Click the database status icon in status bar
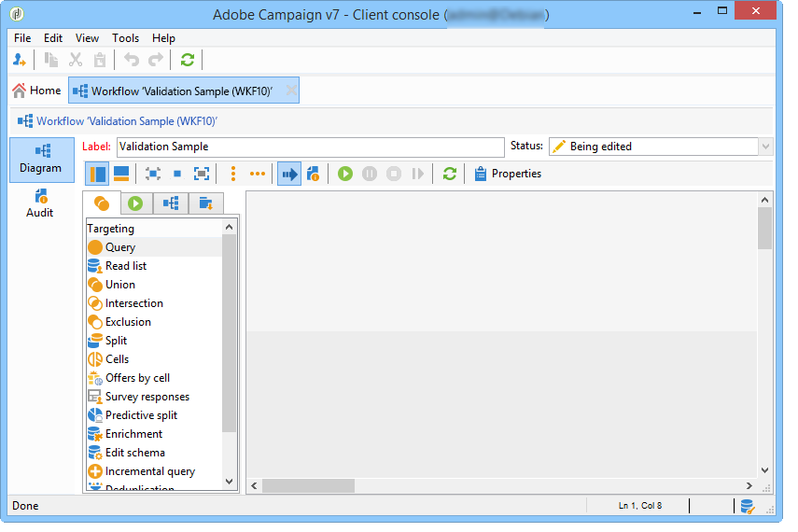This screenshot has height=532, width=798. tap(747, 506)
